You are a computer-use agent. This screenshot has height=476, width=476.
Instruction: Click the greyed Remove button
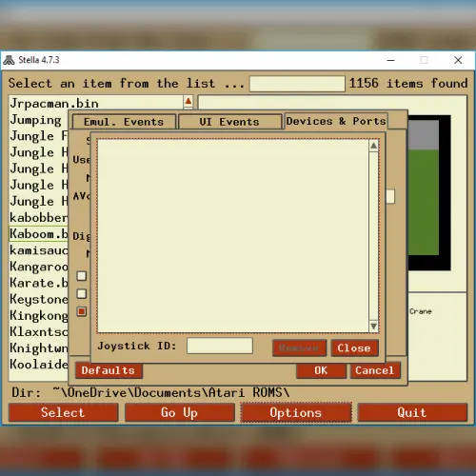click(299, 348)
